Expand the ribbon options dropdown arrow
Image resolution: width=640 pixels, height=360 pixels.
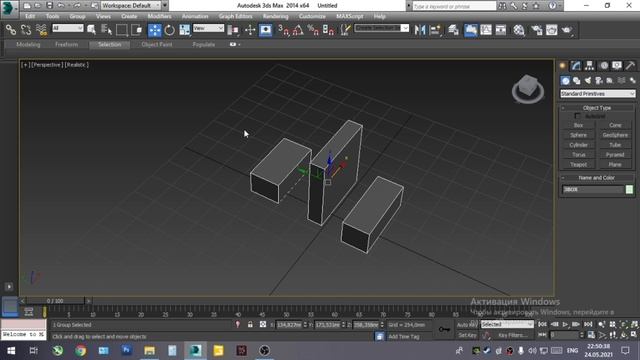click(x=239, y=44)
